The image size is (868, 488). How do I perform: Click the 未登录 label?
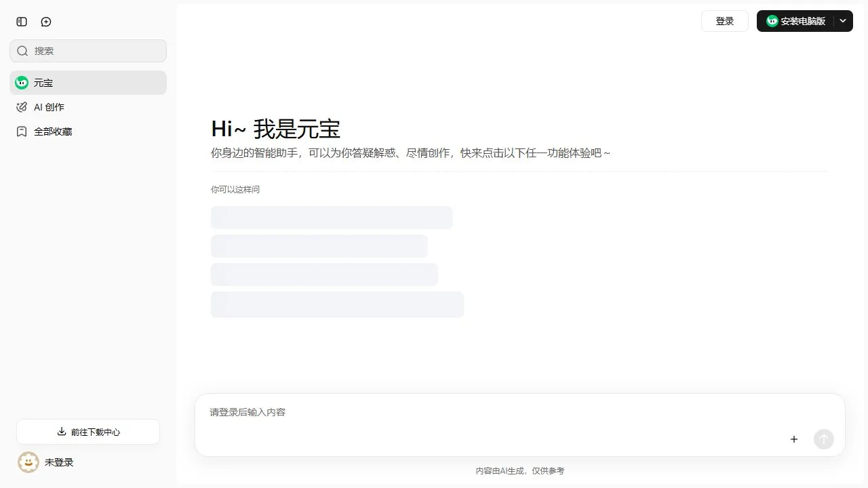coord(59,462)
